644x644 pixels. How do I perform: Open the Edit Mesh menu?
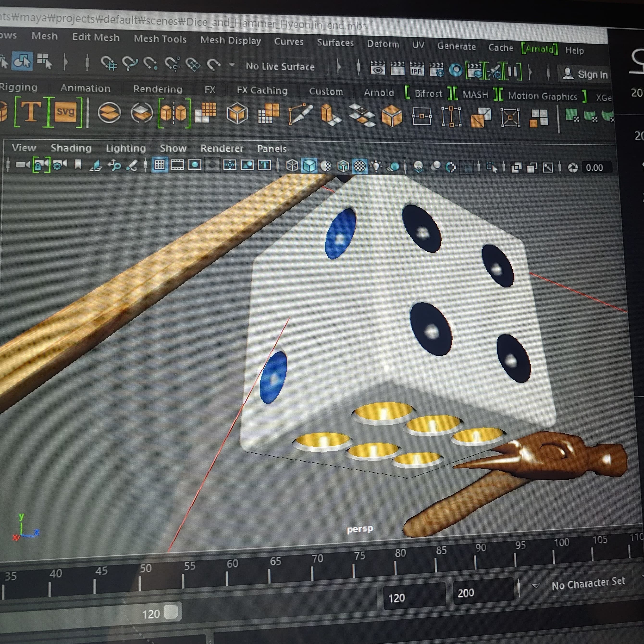pyautogui.click(x=96, y=37)
